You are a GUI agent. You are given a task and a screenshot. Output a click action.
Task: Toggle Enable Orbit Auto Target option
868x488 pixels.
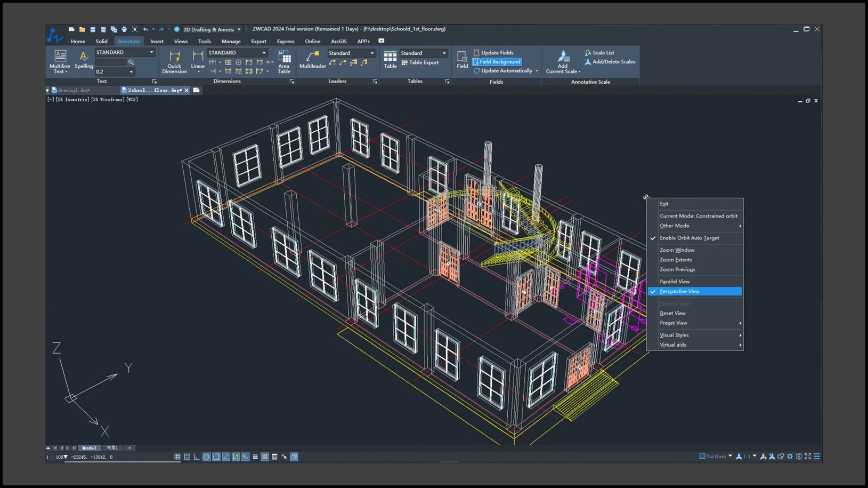tap(689, 238)
